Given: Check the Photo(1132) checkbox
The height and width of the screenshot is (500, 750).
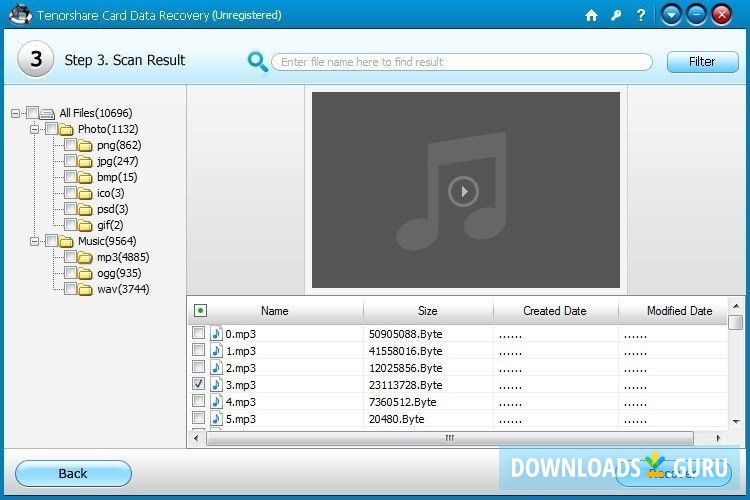Looking at the screenshot, I should tap(51, 128).
